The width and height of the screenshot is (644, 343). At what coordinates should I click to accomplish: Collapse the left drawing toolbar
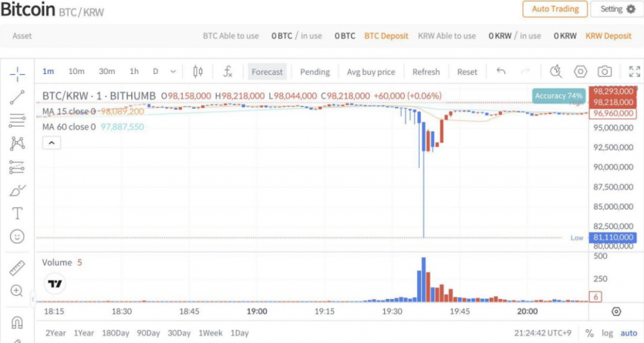[x=32, y=299]
